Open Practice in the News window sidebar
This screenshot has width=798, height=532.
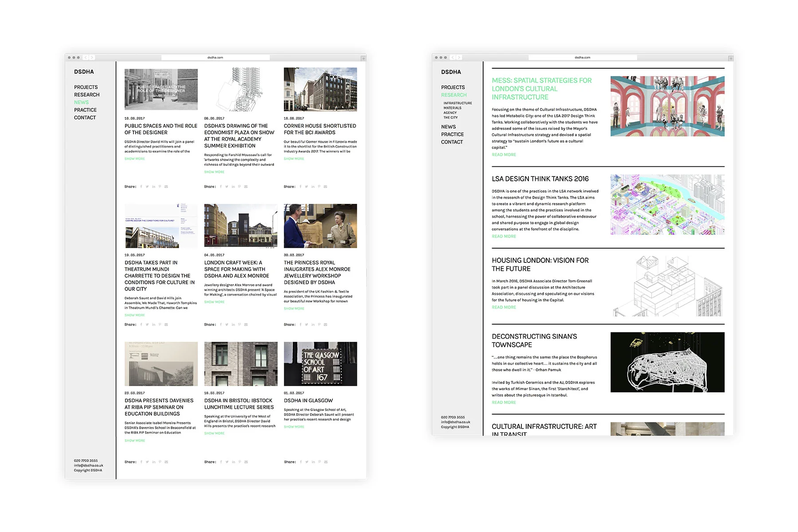pyautogui.click(x=86, y=110)
